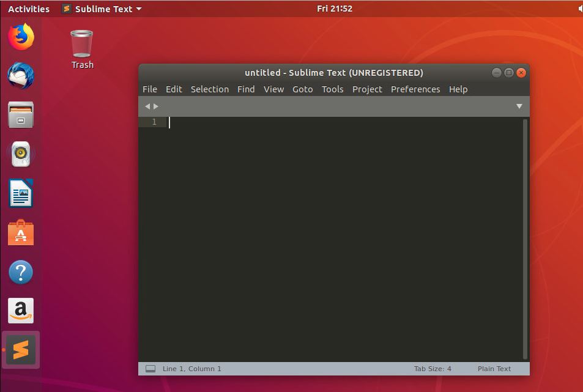Click the Activities button
Viewport: 583px width, 392px height.
pyautogui.click(x=29, y=9)
